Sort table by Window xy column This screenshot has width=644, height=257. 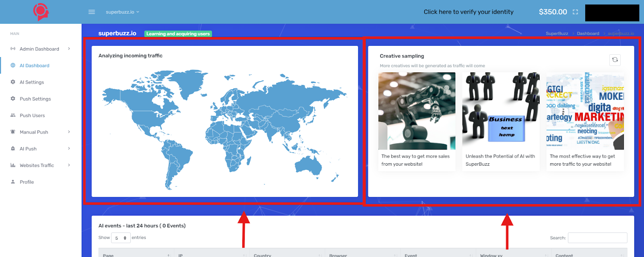[514, 253]
